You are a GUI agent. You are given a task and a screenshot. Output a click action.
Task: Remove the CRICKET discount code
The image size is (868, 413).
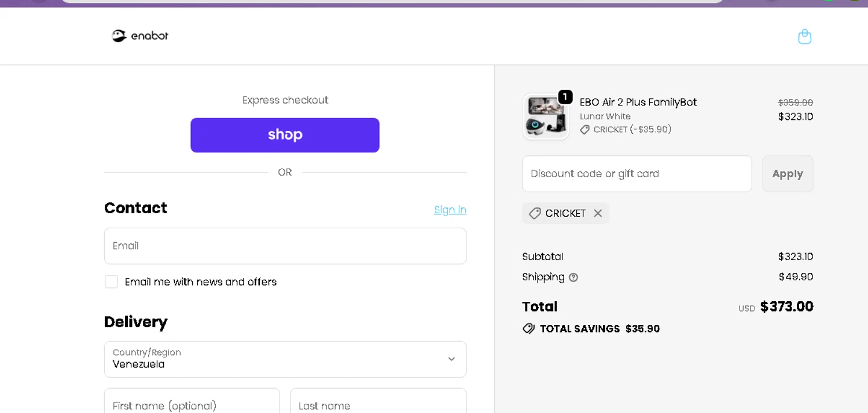pos(598,213)
